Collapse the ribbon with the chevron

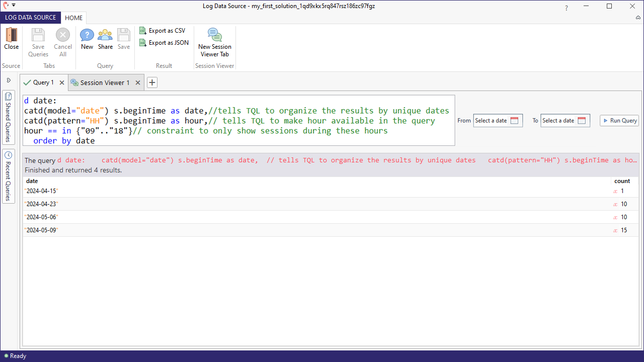pos(638,18)
